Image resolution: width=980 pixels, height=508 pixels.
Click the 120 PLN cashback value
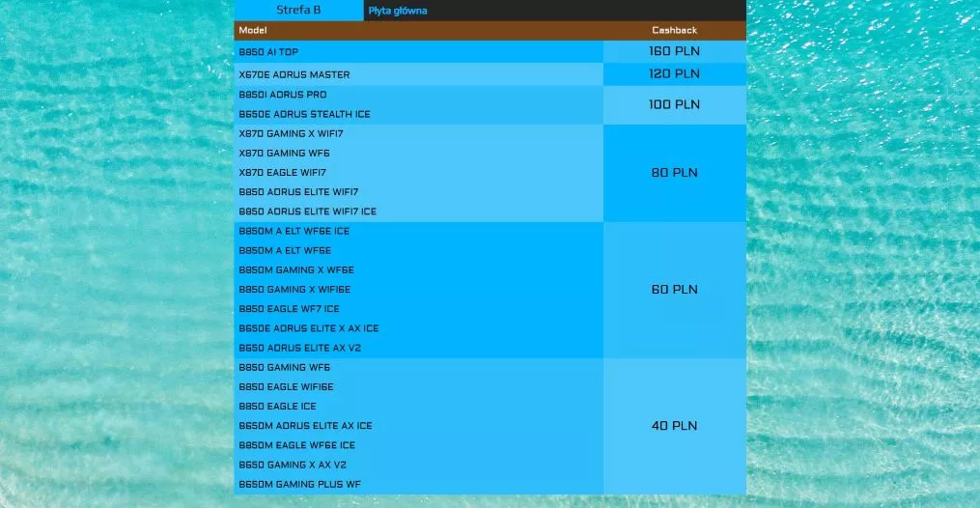[x=674, y=73]
